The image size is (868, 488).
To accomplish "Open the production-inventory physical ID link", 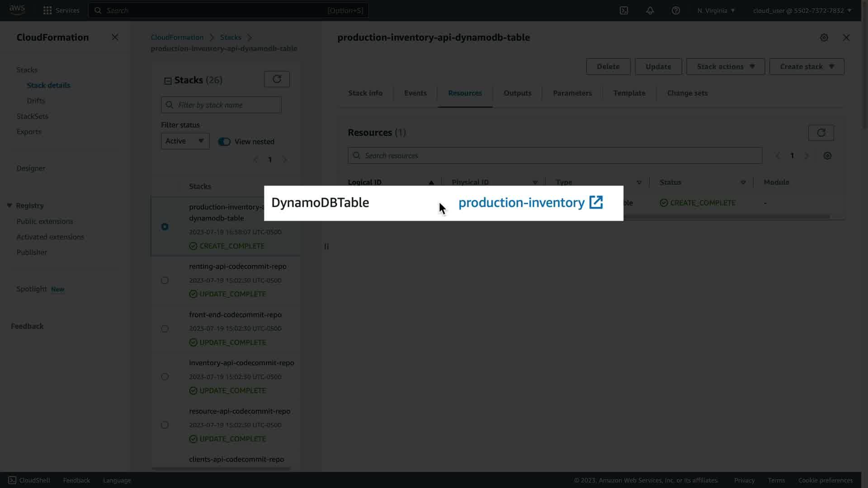I will (521, 203).
